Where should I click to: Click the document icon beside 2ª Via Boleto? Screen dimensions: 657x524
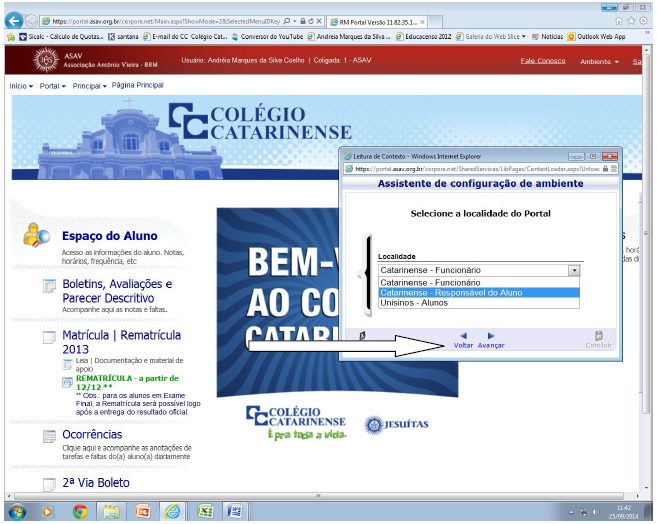[49, 484]
